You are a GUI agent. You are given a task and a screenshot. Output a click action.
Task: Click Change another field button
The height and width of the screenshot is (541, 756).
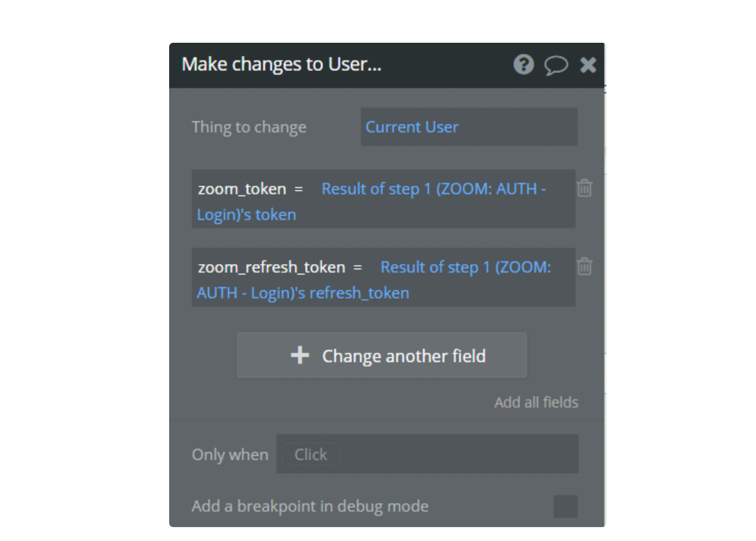pos(382,356)
